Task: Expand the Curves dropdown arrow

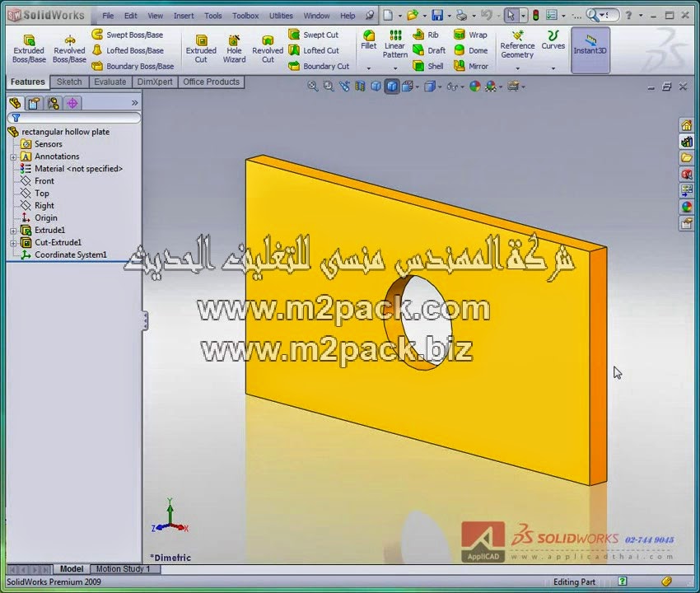Action: pos(553,68)
